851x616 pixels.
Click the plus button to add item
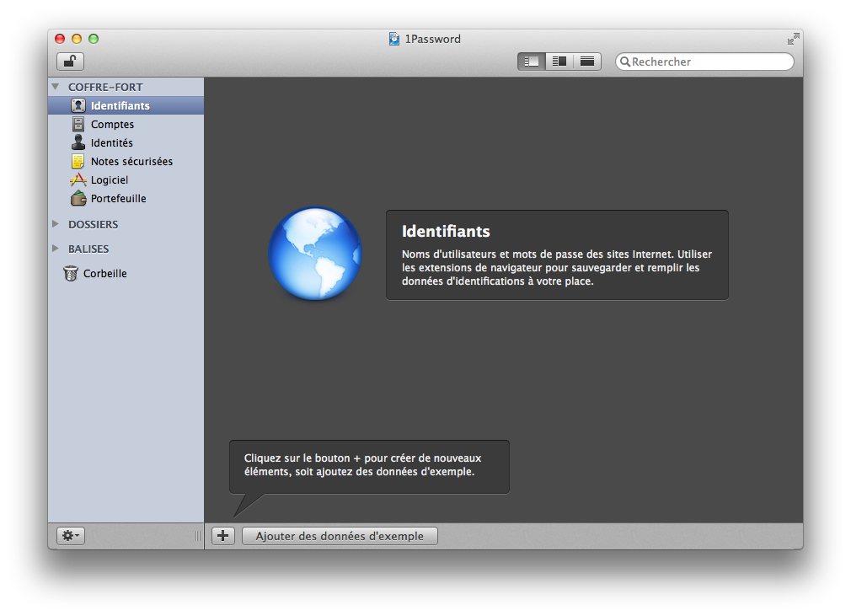point(222,536)
